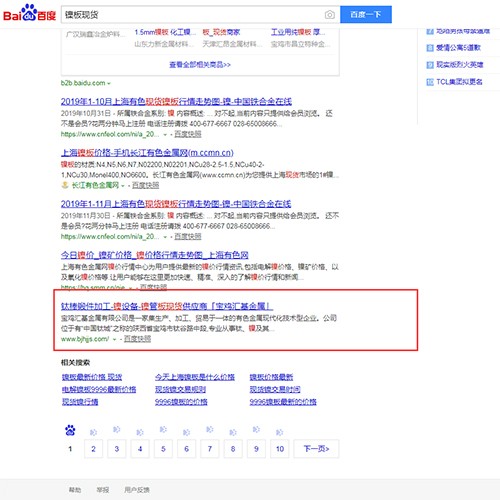
Task: Open 2019年1-10月上海有色现货镍板行情走势图 result
Action: click(176, 101)
